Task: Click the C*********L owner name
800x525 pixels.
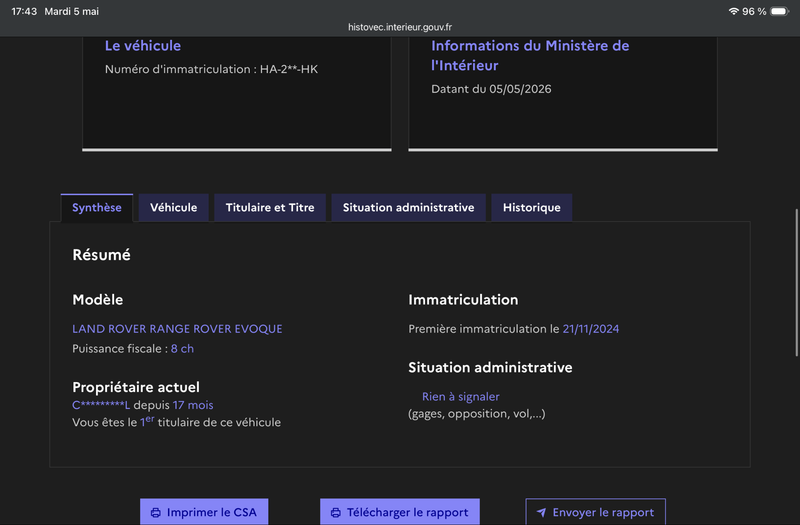Action: pyautogui.click(x=101, y=405)
